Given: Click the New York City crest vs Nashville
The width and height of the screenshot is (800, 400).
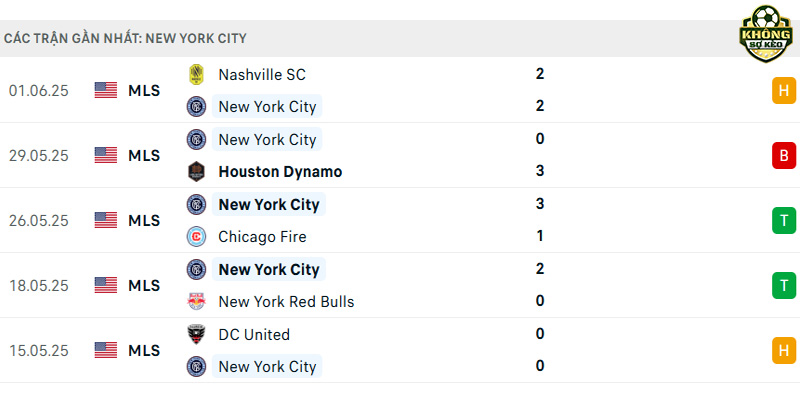Looking at the screenshot, I should tap(196, 107).
